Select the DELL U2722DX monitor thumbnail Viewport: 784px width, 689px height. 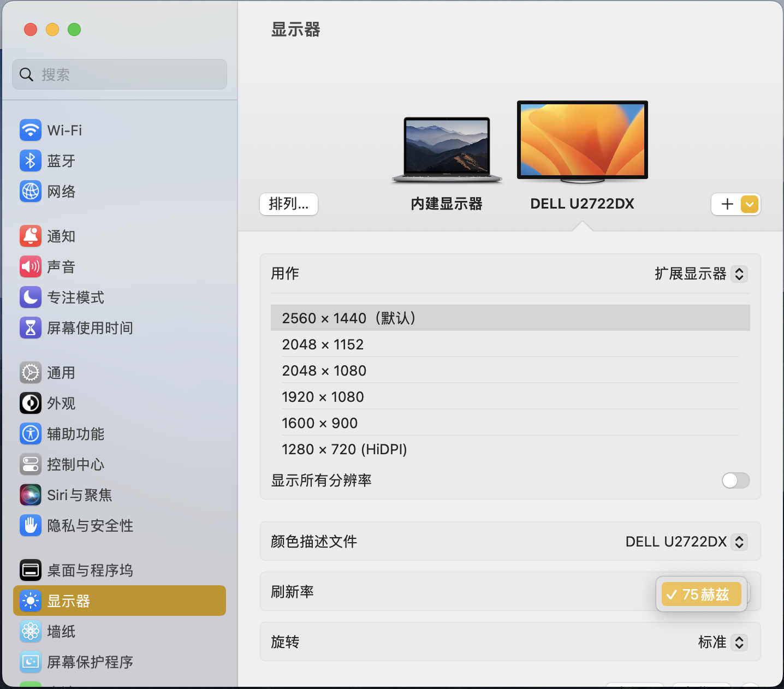coord(583,141)
